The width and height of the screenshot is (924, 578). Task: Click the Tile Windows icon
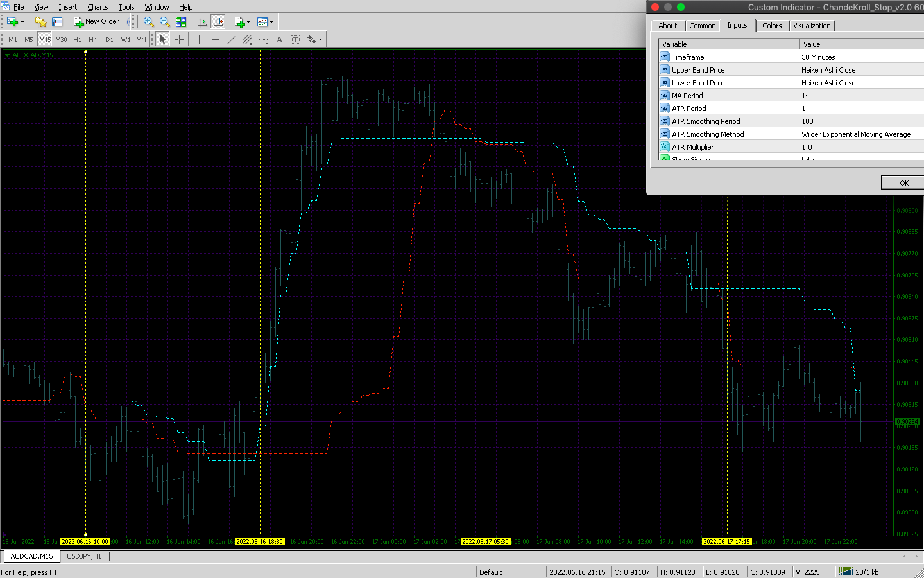(181, 22)
